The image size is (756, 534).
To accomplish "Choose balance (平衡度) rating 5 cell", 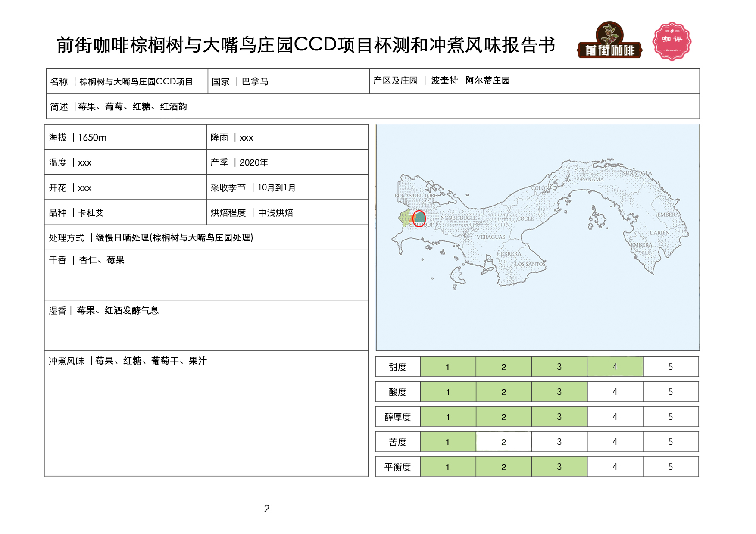I will point(670,467).
